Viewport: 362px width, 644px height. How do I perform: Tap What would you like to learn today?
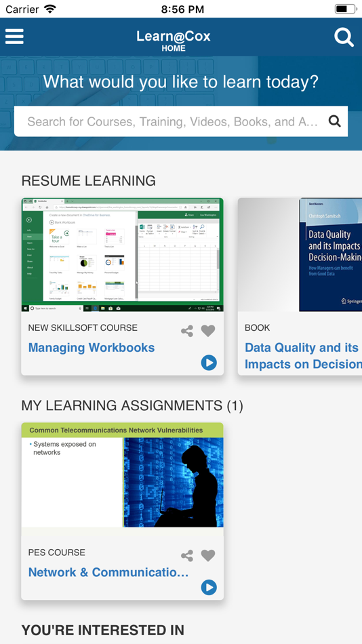[181, 82]
